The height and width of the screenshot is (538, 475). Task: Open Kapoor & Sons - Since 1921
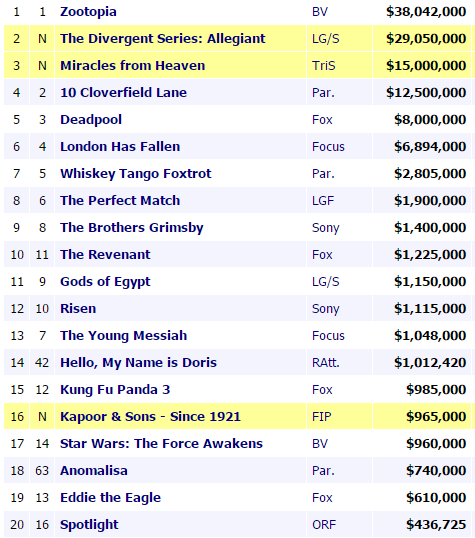150,417
